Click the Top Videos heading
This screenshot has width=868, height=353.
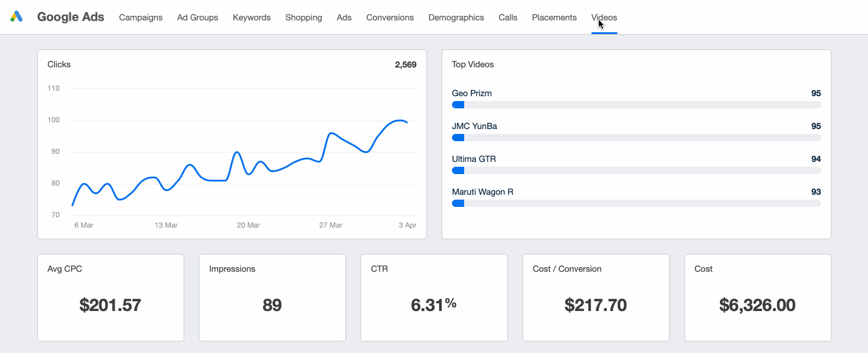pyautogui.click(x=473, y=65)
